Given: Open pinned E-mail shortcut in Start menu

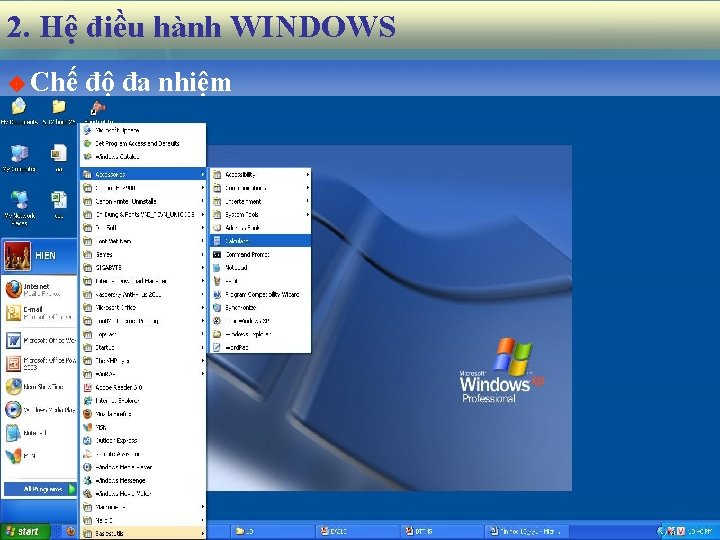Looking at the screenshot, I should point(40,312).
